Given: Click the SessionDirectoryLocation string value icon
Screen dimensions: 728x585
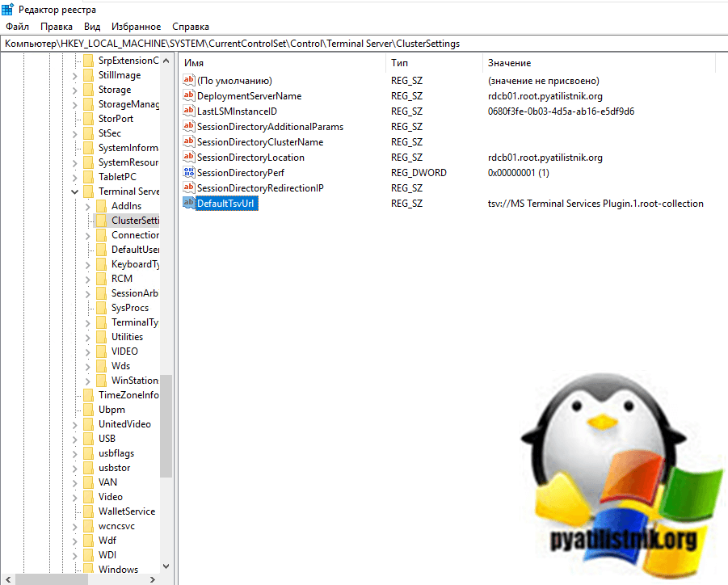Looking at the screenshot, I should 190,158.
